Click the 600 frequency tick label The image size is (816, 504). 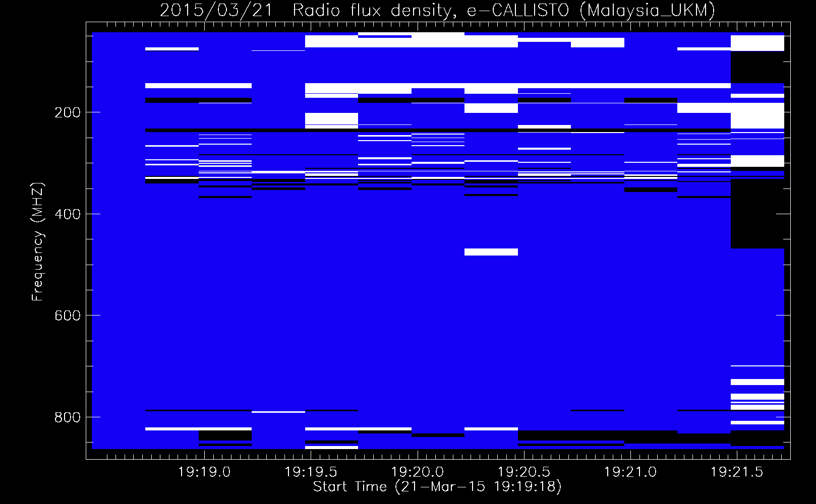(x=68, y=316)
